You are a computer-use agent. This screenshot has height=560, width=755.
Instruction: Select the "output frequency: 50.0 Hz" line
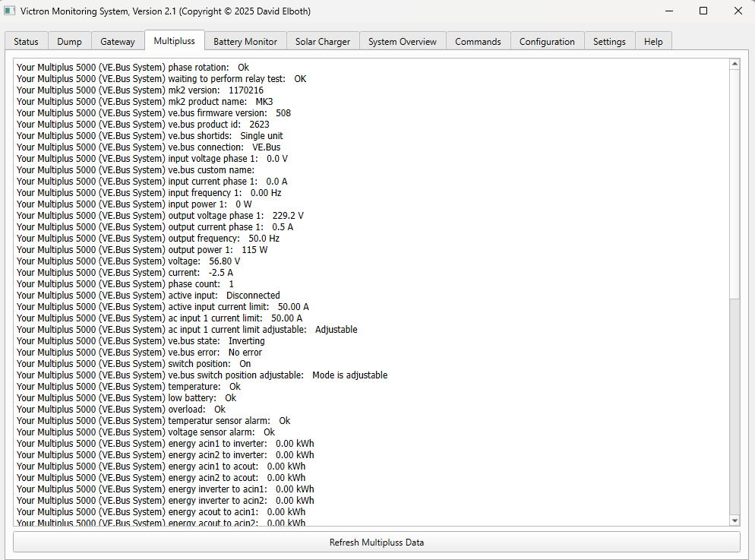click(148, 239)
